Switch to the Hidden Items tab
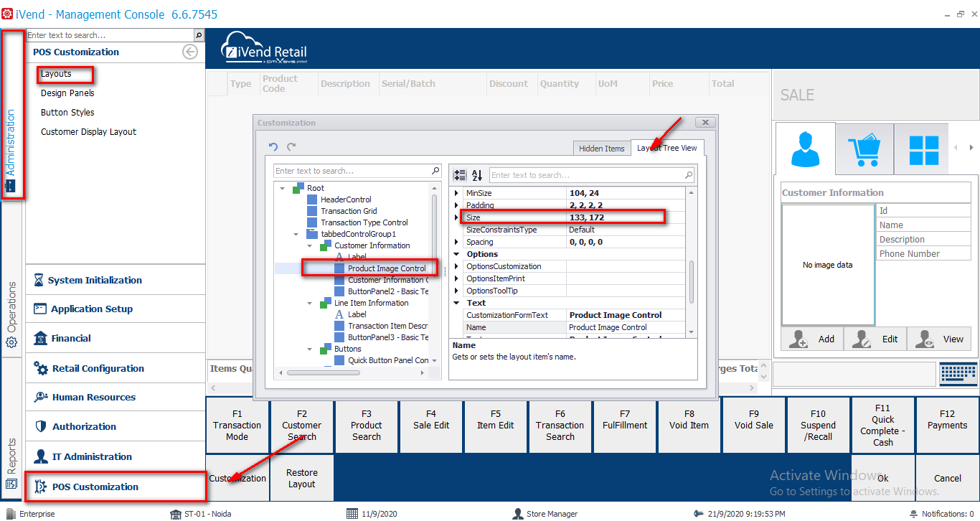This screenshot has height=521, width=980. pos(601,149)
